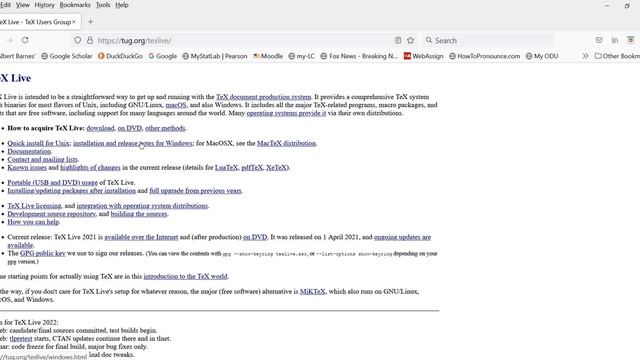Open the History menu
Viewport: 640px width, 360px height.
tap(44, 5)
